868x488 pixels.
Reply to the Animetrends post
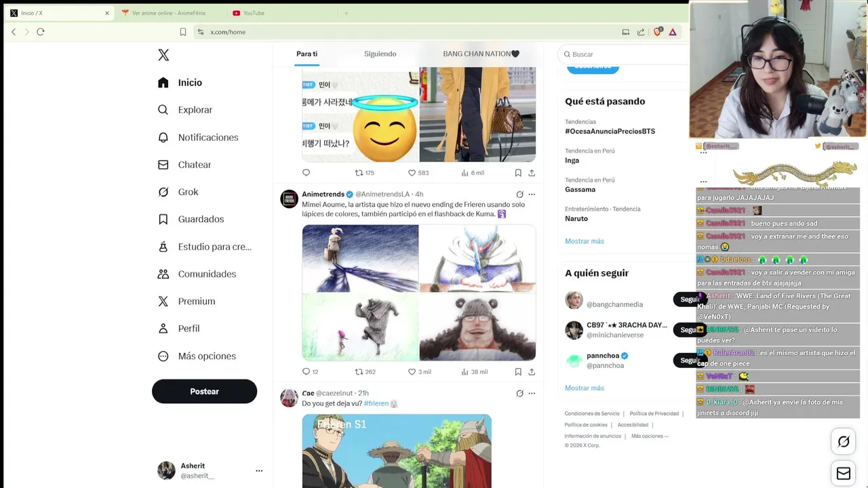pos(306,371)
